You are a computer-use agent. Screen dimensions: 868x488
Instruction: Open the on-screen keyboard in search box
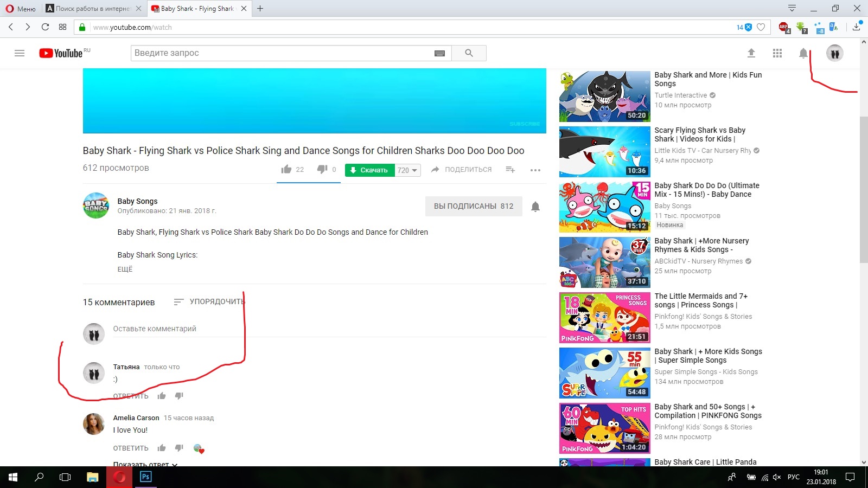[439, 53]
